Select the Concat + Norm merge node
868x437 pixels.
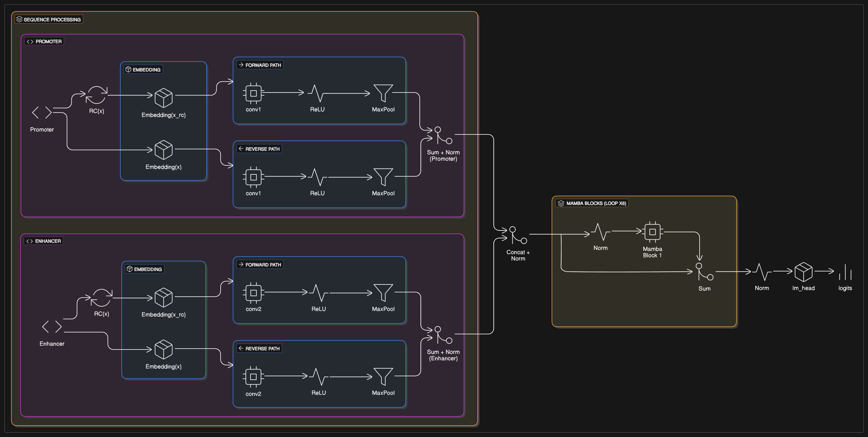click(518, 235)
